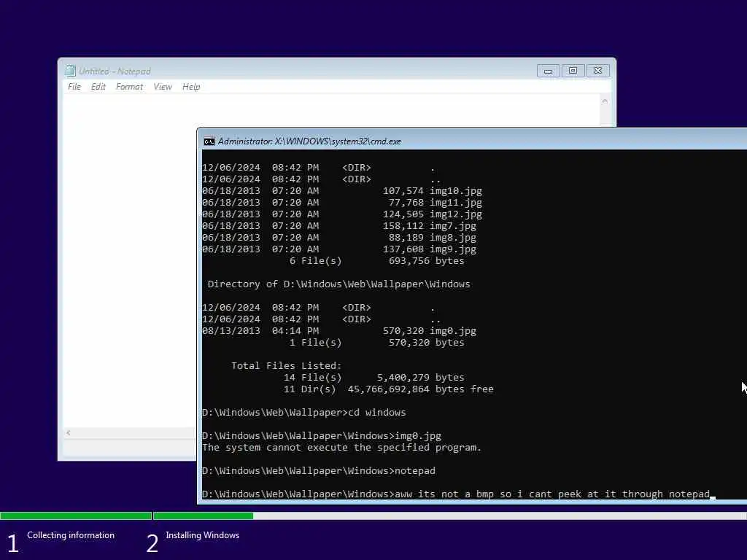This screenshot has height=560, width=747.
Task: Open the Edit menu in Notepad
Action: 98,87
